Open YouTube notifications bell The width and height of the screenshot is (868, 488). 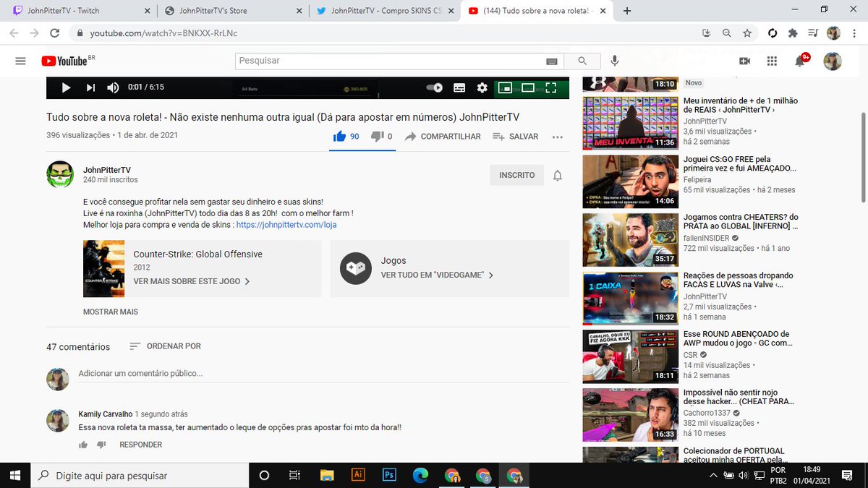tap(800, 61)
